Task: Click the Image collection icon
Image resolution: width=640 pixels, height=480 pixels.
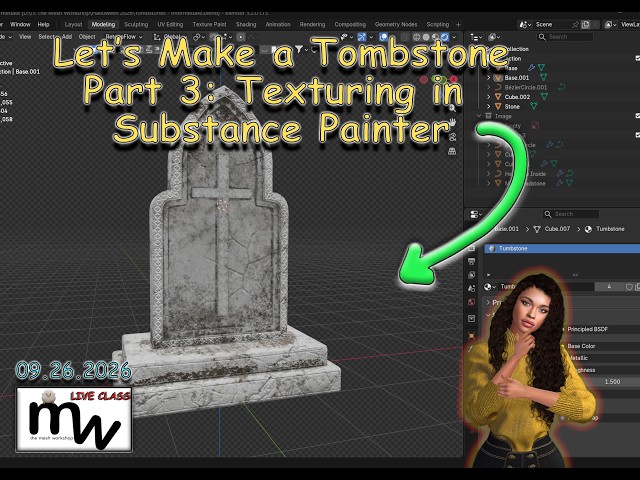Action: [x=488, y=116]
